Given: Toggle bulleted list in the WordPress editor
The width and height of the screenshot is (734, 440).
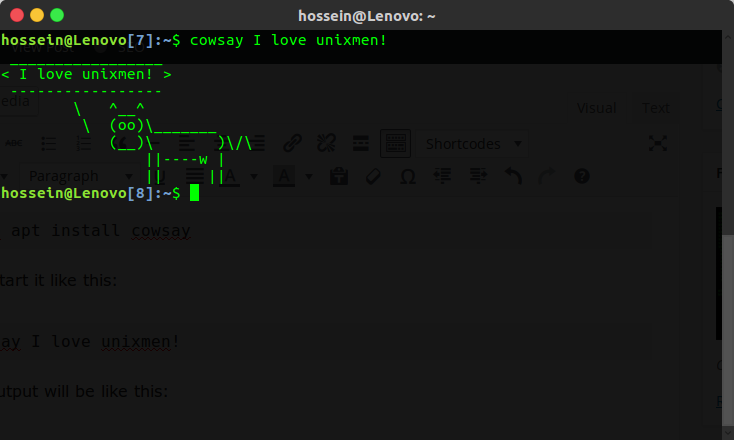Looking at the screenshot, I should [49, 143].
